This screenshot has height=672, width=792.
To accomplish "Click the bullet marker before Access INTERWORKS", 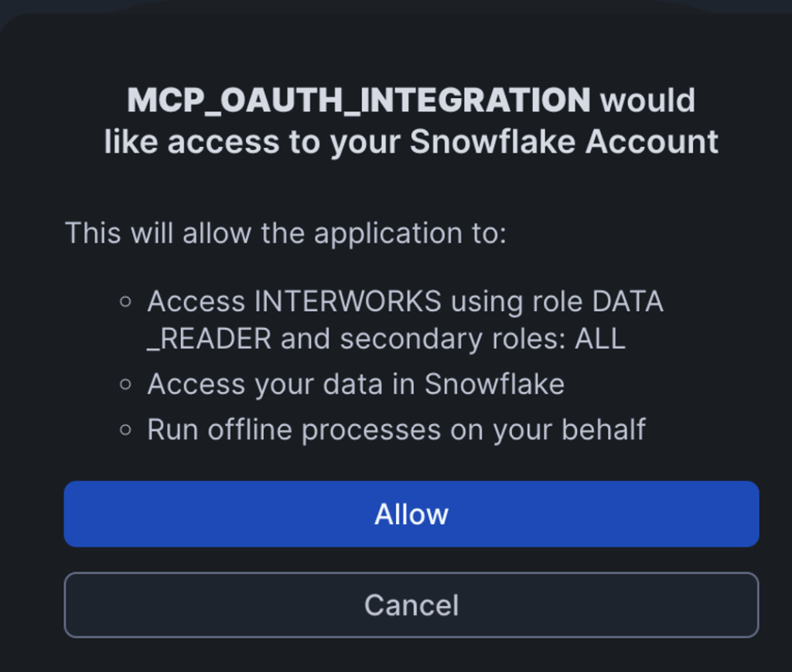I will coord(126,302).
